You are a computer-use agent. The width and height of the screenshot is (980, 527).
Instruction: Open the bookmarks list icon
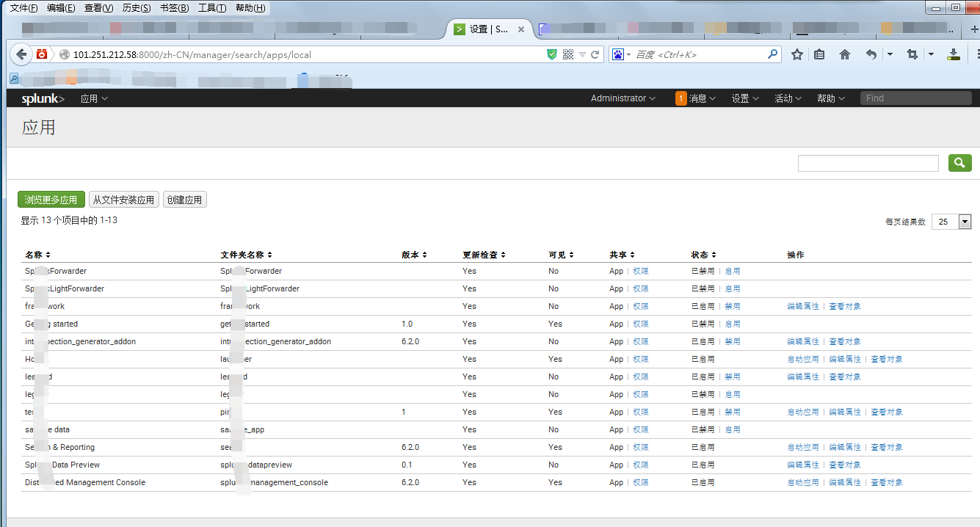tap(820, 54)
